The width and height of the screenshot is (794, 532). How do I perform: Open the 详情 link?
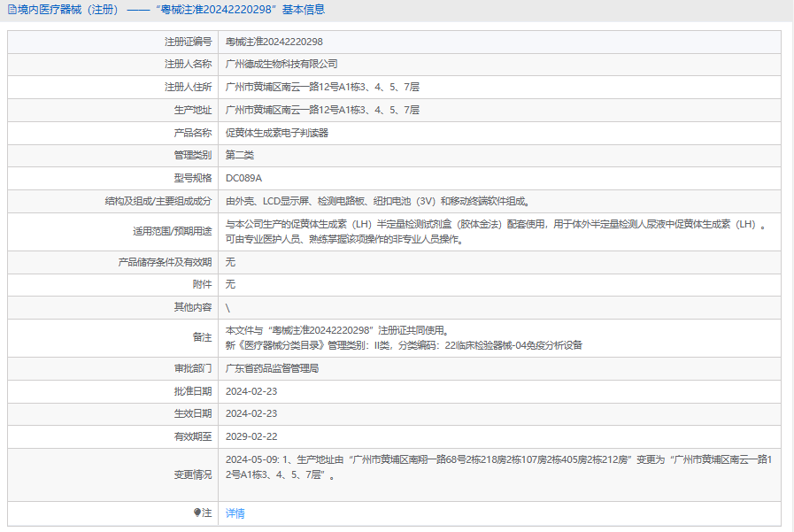coord(235,513)
